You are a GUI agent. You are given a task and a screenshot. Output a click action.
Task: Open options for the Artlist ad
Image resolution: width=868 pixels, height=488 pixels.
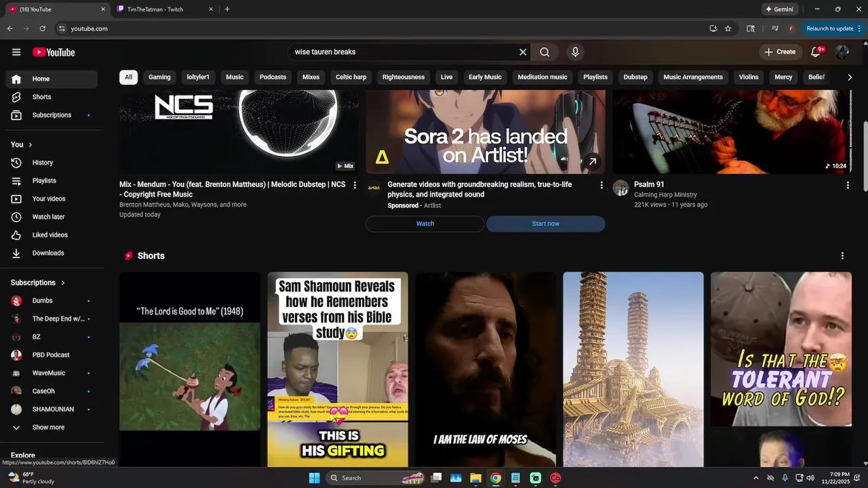coord(601,185)
